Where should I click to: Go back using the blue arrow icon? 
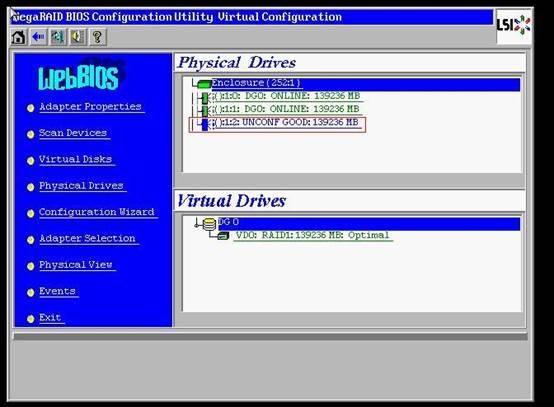click(x=38, y=37)
